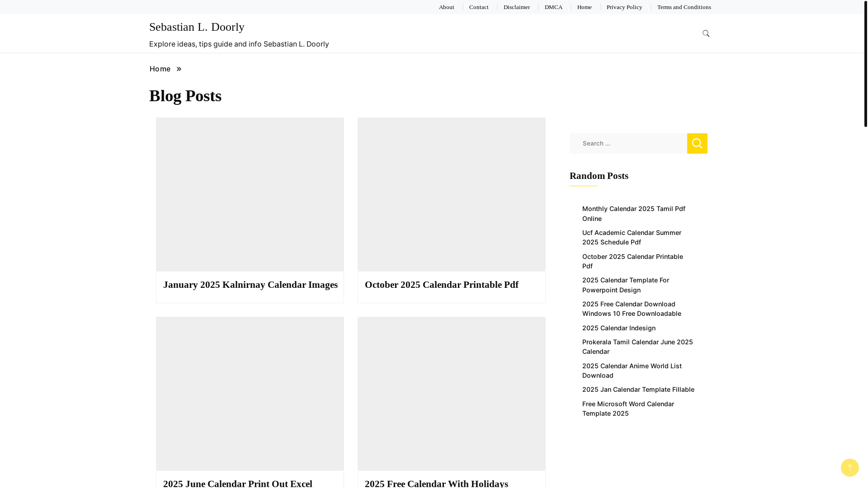
Task: Open 2025 Calendar Template For Powerpoint Design
Action: [626, 285]
